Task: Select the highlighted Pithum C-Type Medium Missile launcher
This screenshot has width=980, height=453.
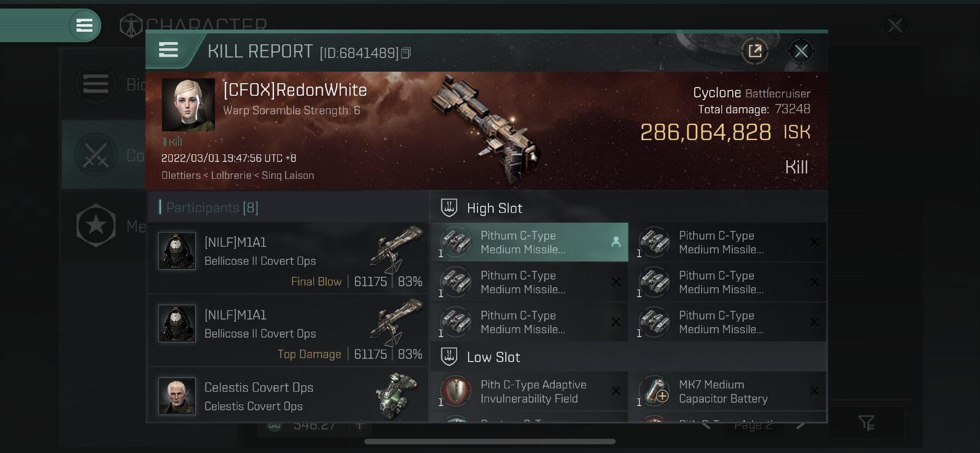Action: pos(529,242)
